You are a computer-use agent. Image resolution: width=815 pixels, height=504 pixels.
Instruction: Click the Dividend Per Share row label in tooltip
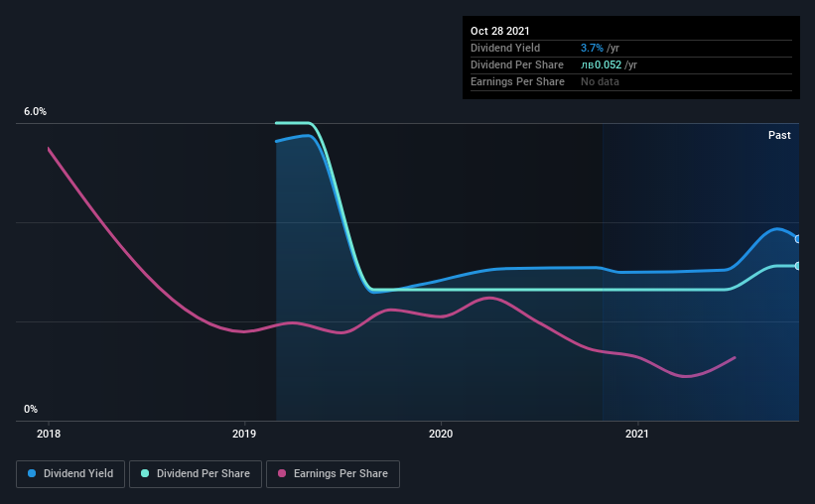pos(516,64)
